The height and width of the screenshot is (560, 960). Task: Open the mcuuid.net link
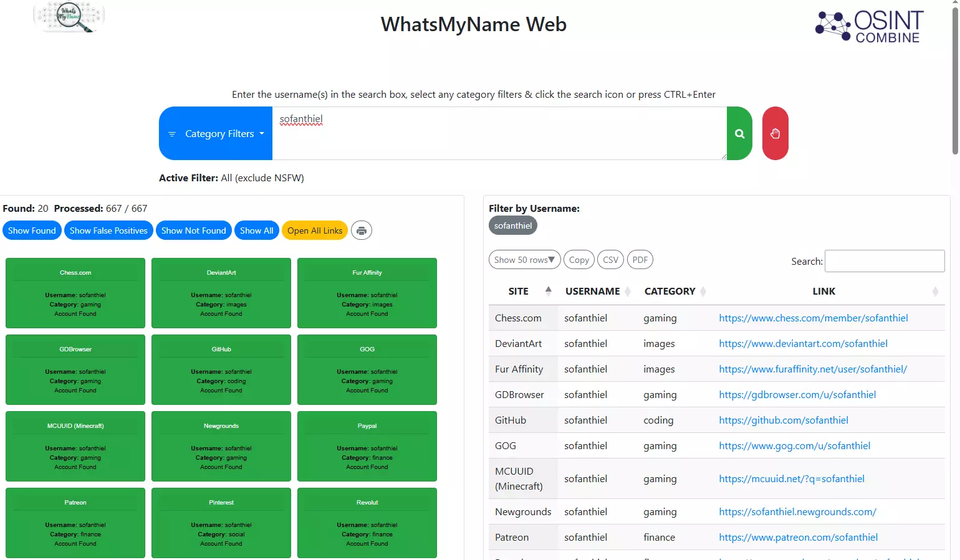(x=792, y=478)
